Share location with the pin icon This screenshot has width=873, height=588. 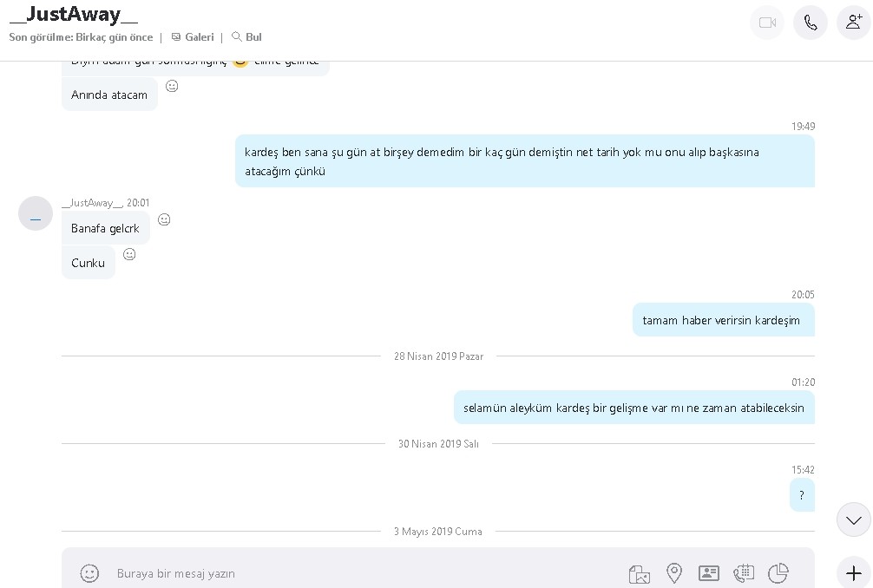pyautogui.click(x=674, y=573)
